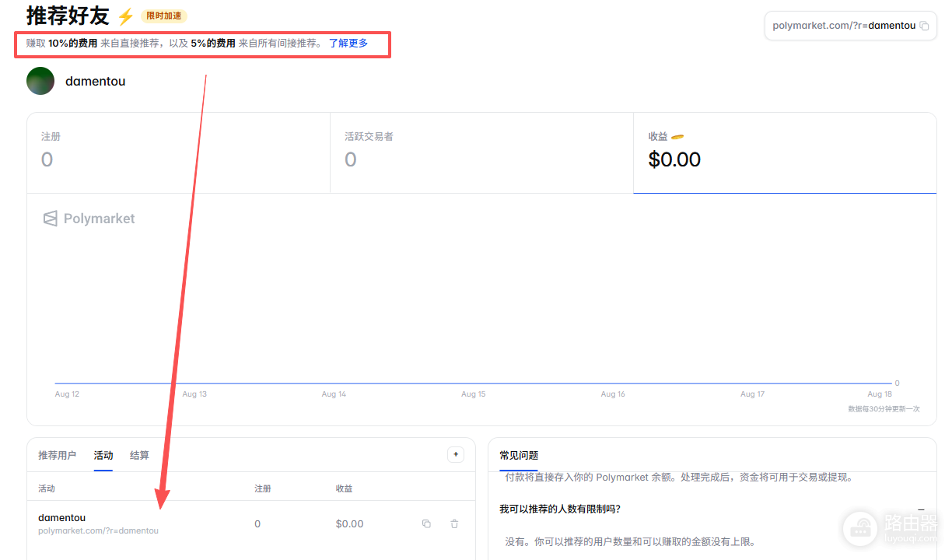Switch to the 推荐用户 tab
Image resolution: width=952 pixels, height=560 pixels.
[57, 455]
